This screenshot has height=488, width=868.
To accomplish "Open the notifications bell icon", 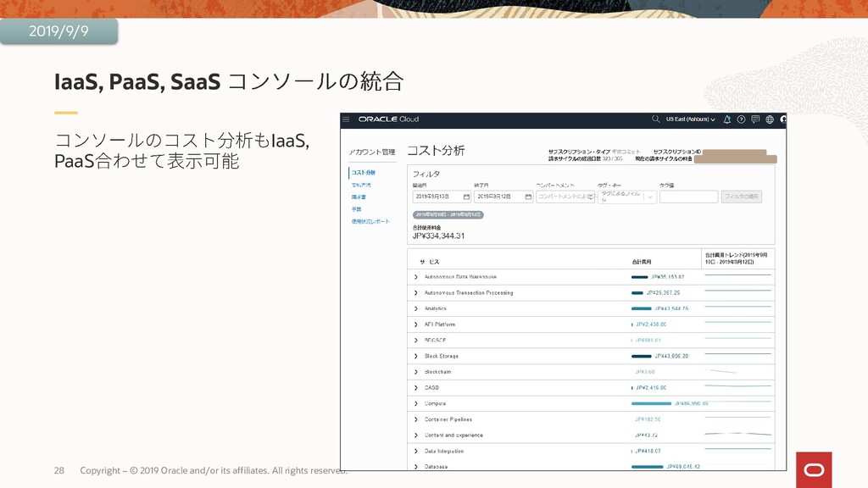I will click(726, 119).
